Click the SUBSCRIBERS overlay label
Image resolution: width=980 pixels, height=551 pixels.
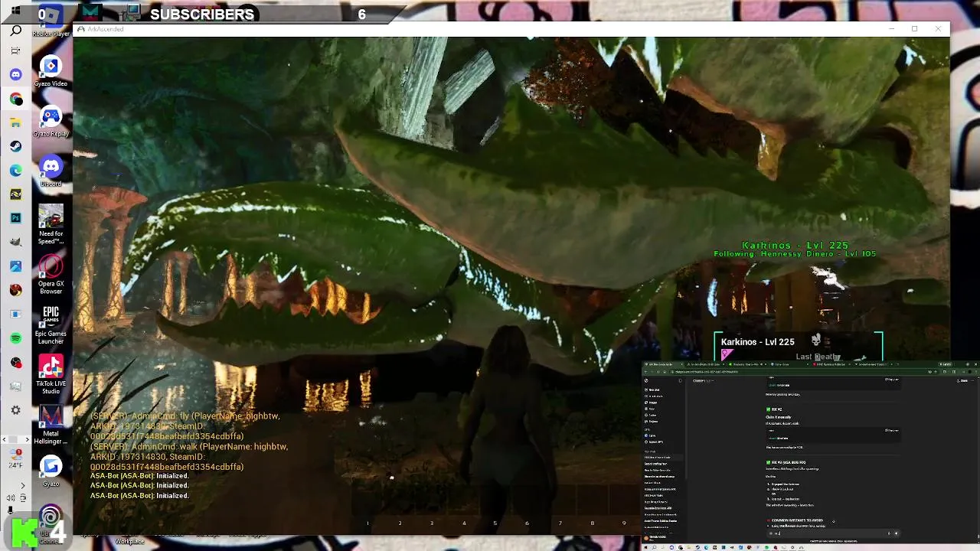coord(202,14)
